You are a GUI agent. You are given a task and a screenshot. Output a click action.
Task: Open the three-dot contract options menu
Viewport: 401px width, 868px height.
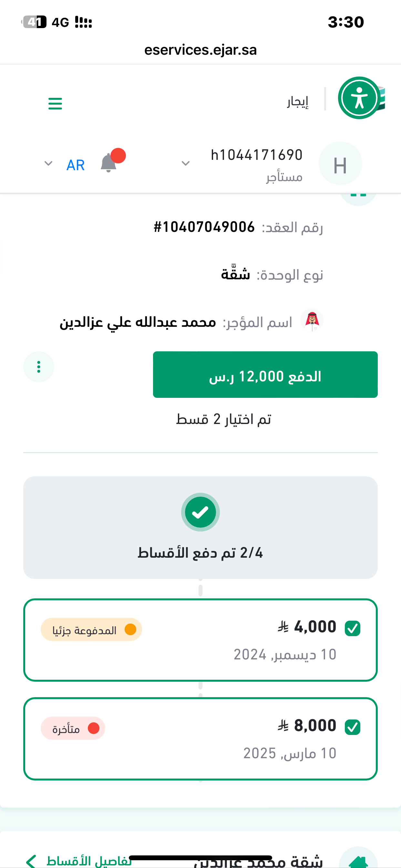click(39, 367)
